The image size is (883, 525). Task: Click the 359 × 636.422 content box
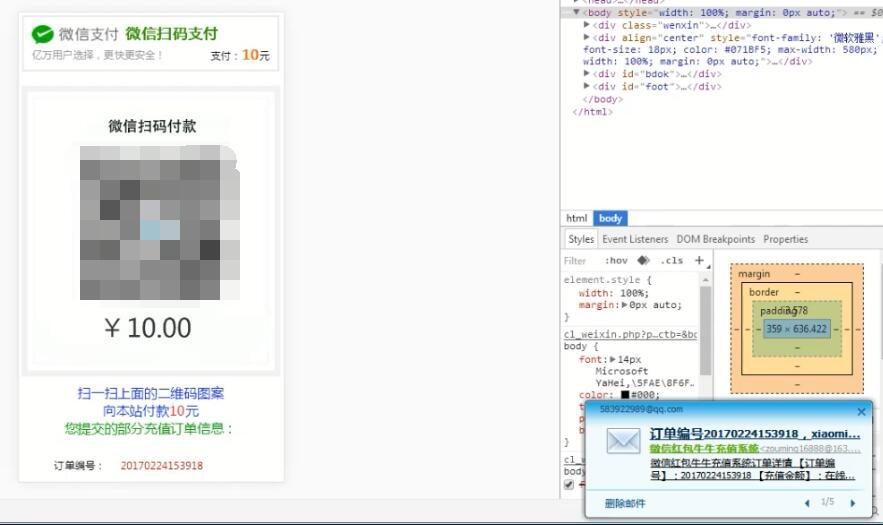coord(797,329)
